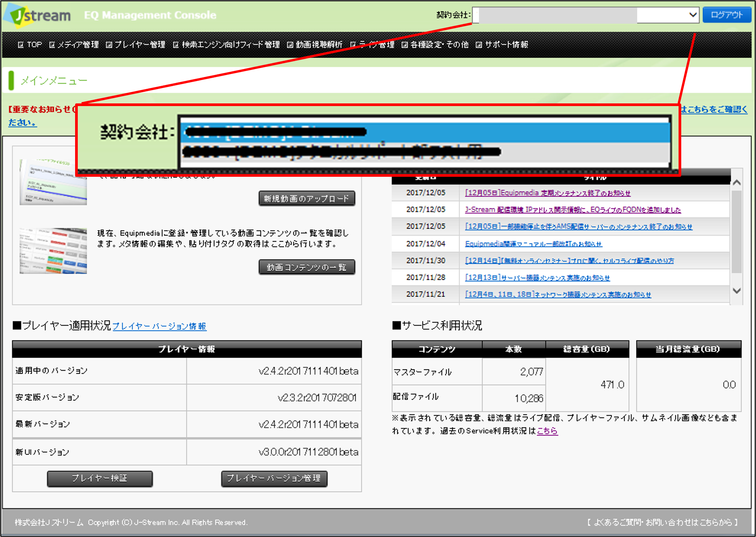This screenshot has height=537, width=756.
Task: Click the 2017/12/04 date cell
Action: (x=426, y=244)
